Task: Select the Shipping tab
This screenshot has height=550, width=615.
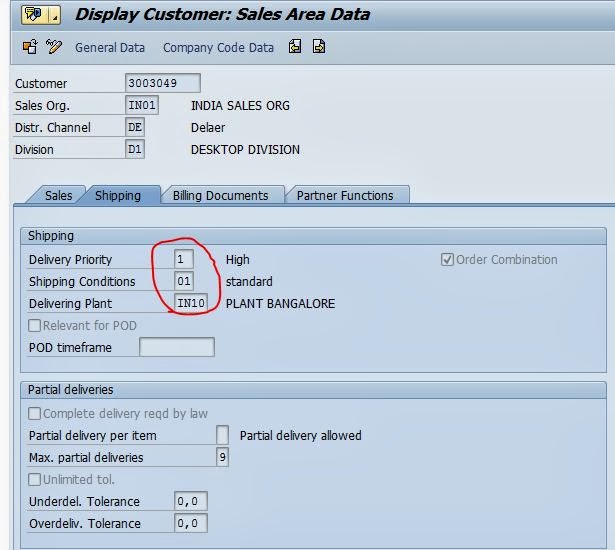Action: click(118, 195)
